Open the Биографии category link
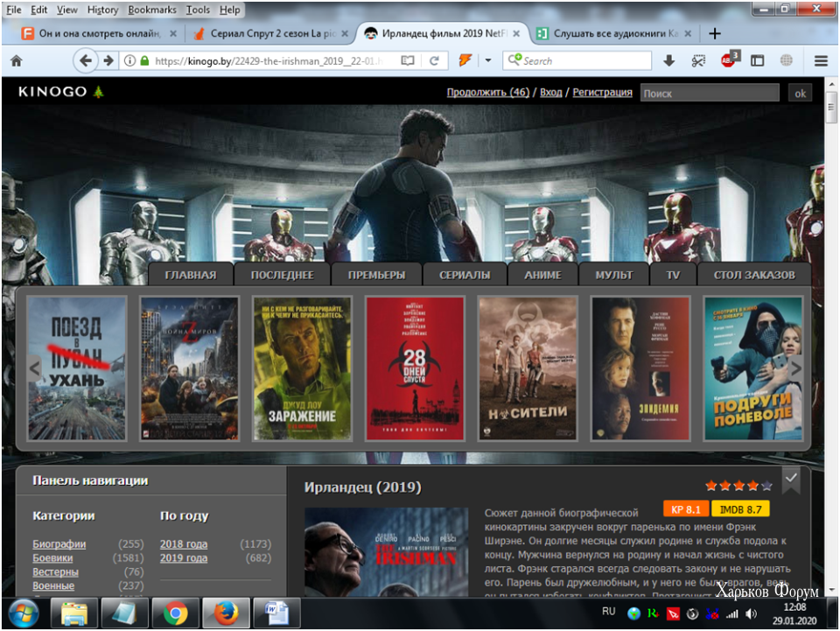Screen dimensions: 840x631 click(x=59, y=543)
